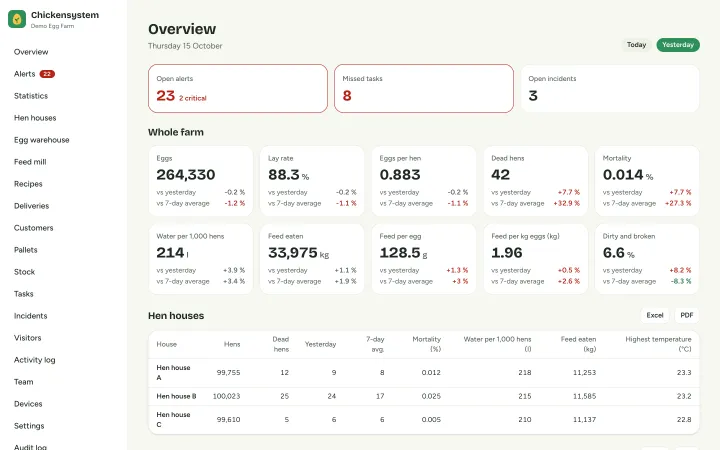This screenshot has height=450, width=720.
Task: Open Customers list
Action: (34, 228)
